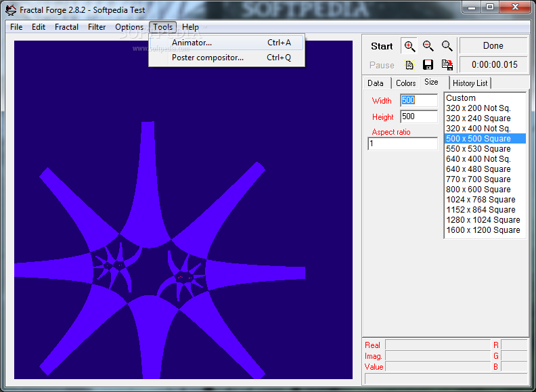Image resolution: width=536 pixels, height=392 pixels.
Task: Select 640 x 400 Not Sq. size
Action: [x=485, y=159]
